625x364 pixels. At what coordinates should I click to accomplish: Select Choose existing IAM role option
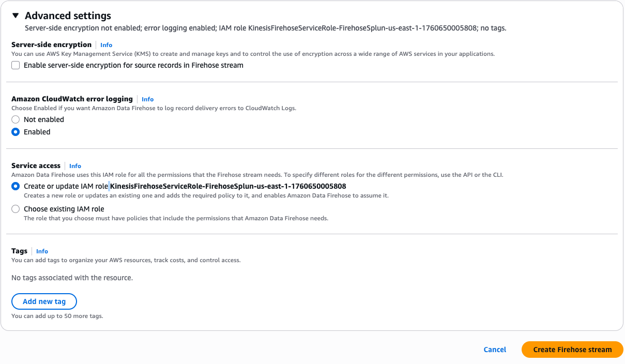pyautogui.click(x=16, y=209)
